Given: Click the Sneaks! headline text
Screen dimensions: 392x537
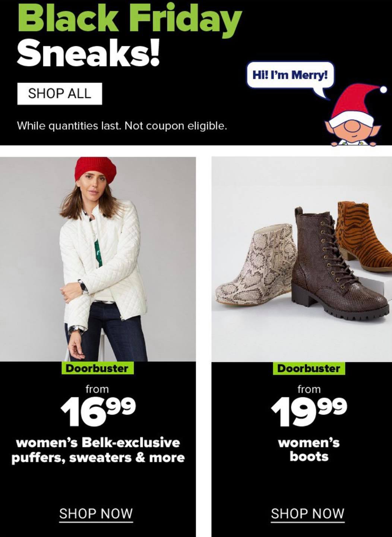Looking at the screenshot, I should (x=89, y=53).
